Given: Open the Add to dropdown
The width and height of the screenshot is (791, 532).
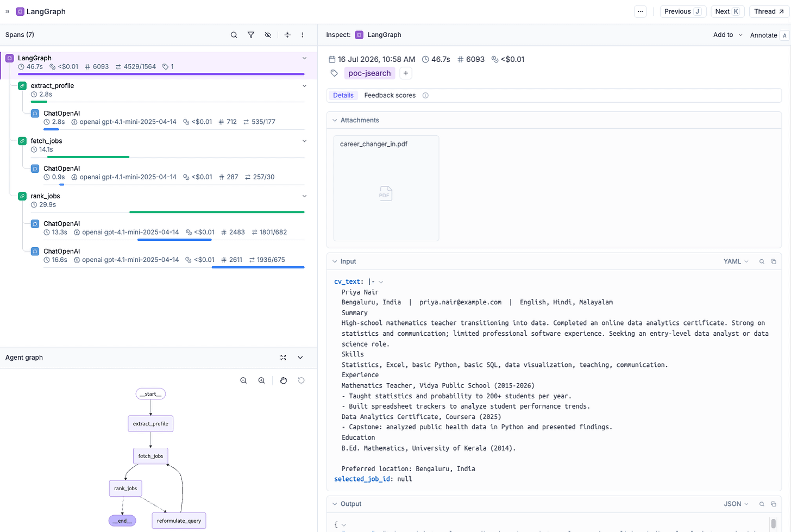Looking at the screenshot, I should [728, 35].
